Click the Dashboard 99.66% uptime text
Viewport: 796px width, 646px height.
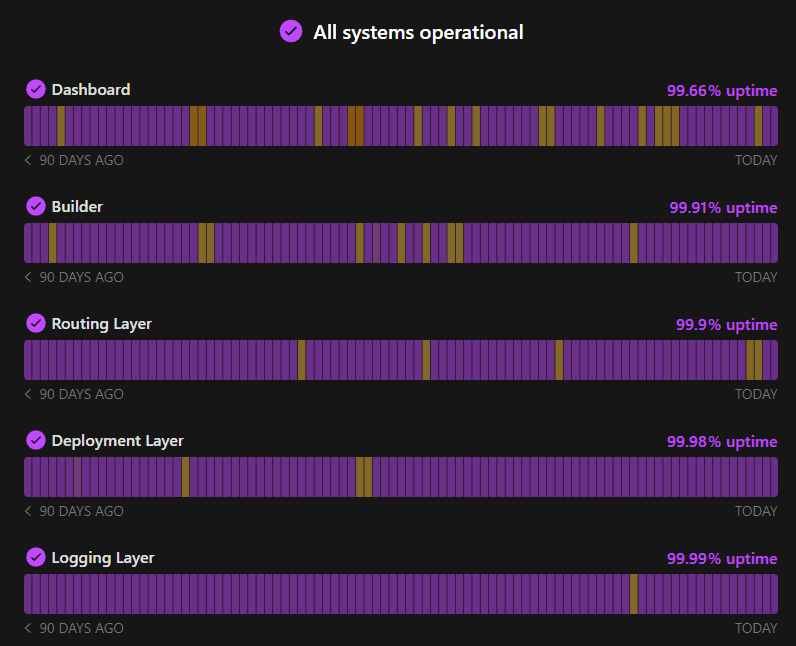(722, 91)
